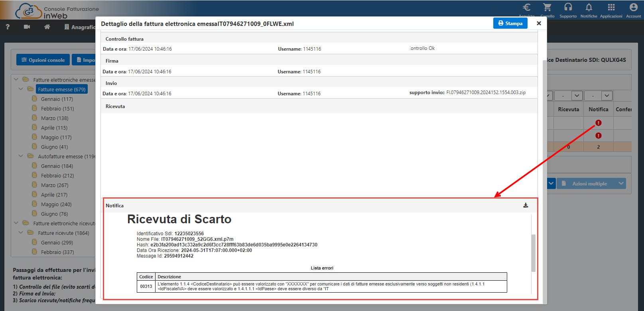This screenshot has height=311, width=644.
Task: Close the fattura elettronica detail dialog
Action: (539, 23)
